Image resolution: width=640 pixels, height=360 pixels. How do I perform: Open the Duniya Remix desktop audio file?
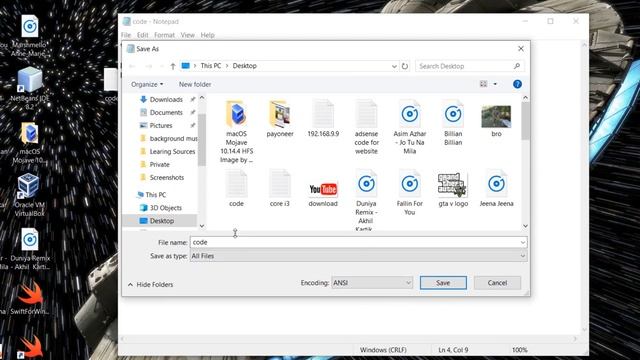click(x=29, y=249)
